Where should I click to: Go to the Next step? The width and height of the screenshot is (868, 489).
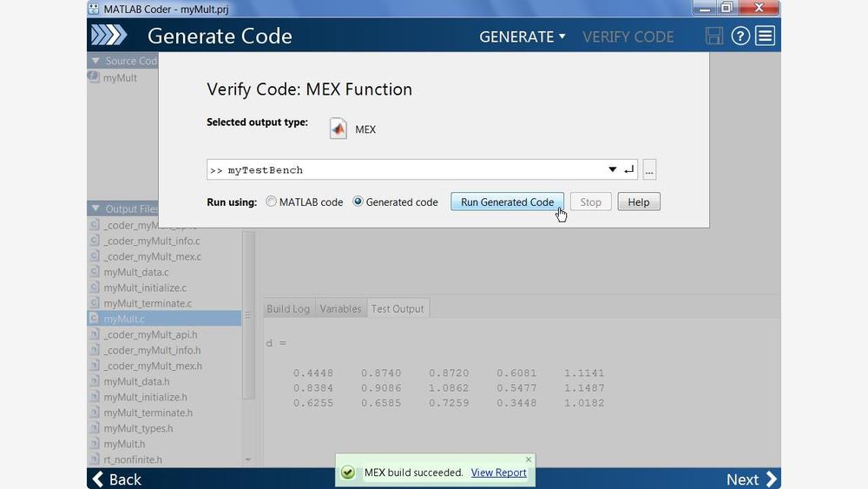coord(752,479)
